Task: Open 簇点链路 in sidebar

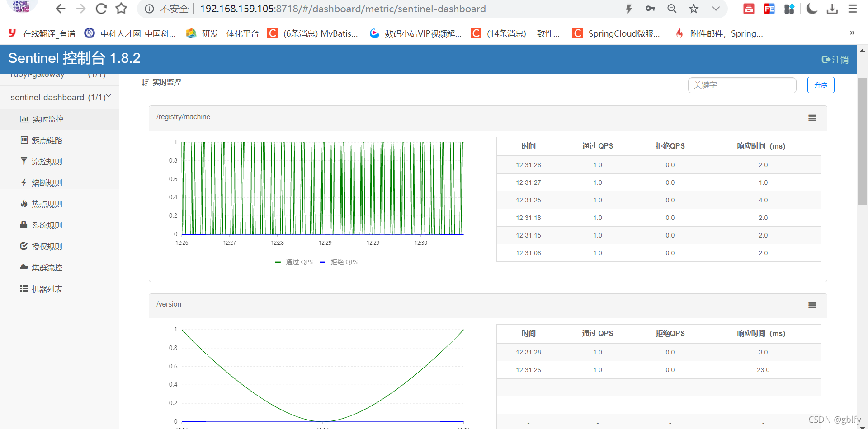Action: click(x=60, y=140)
